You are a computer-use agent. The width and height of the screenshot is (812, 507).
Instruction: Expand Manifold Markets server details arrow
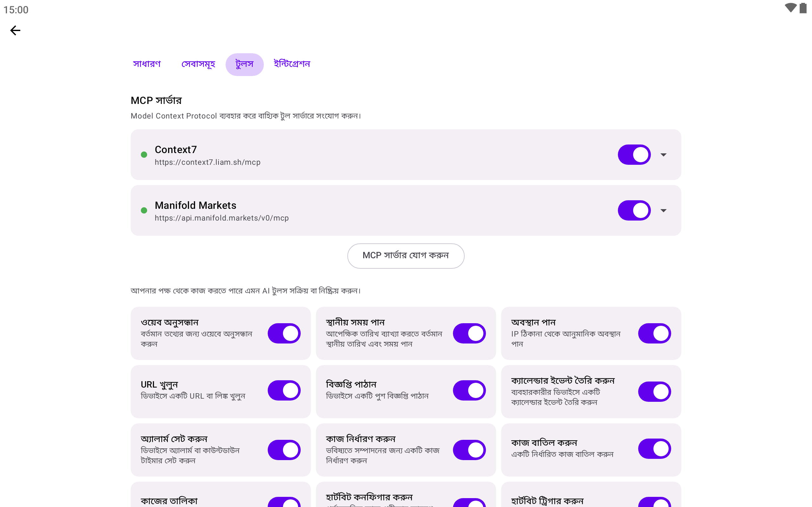663,210
